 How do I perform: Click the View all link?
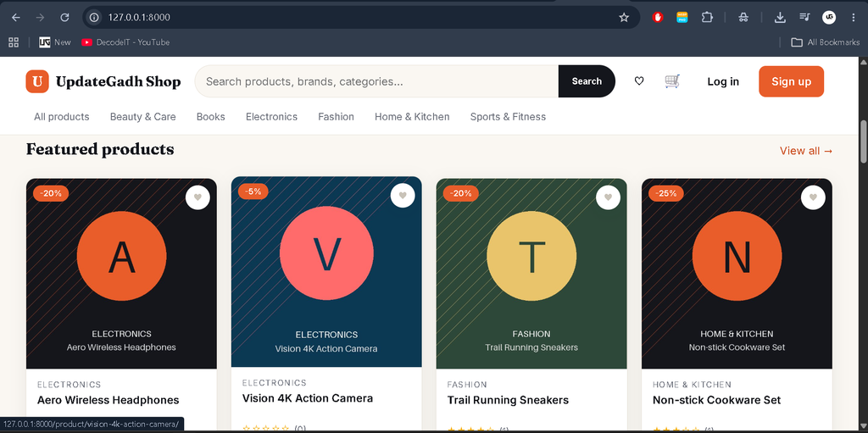pyautogui.click(x=806, y=151)
